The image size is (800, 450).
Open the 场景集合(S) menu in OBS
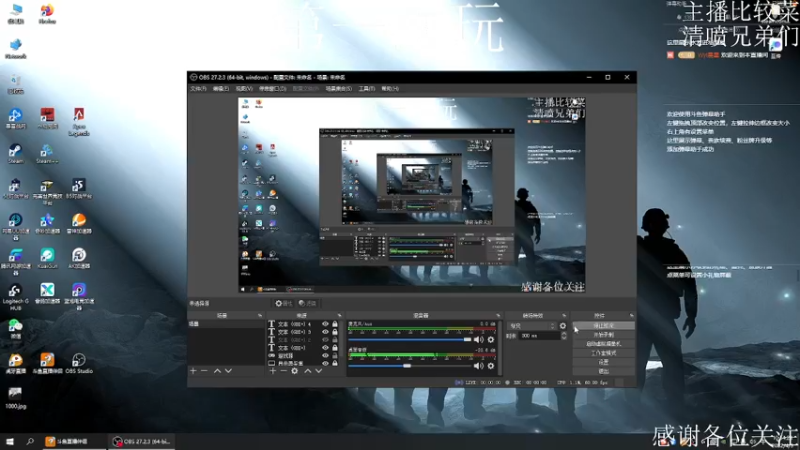(339, 89)
